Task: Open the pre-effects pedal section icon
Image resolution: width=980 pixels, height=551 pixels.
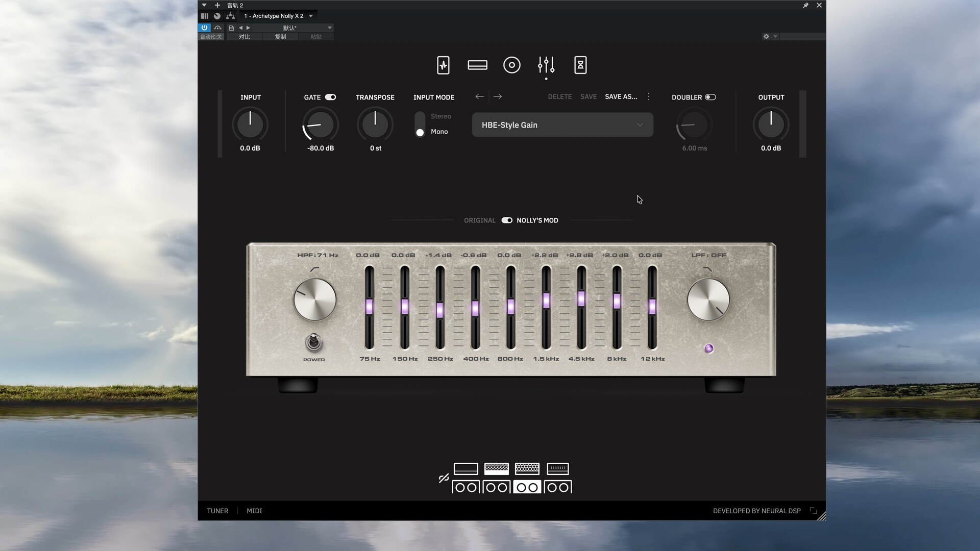Action: point(443,65)
